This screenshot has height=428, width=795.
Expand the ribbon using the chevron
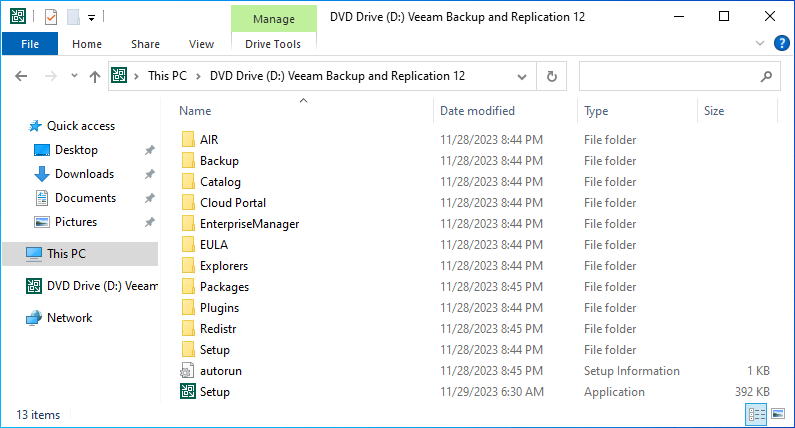[760, 43]
